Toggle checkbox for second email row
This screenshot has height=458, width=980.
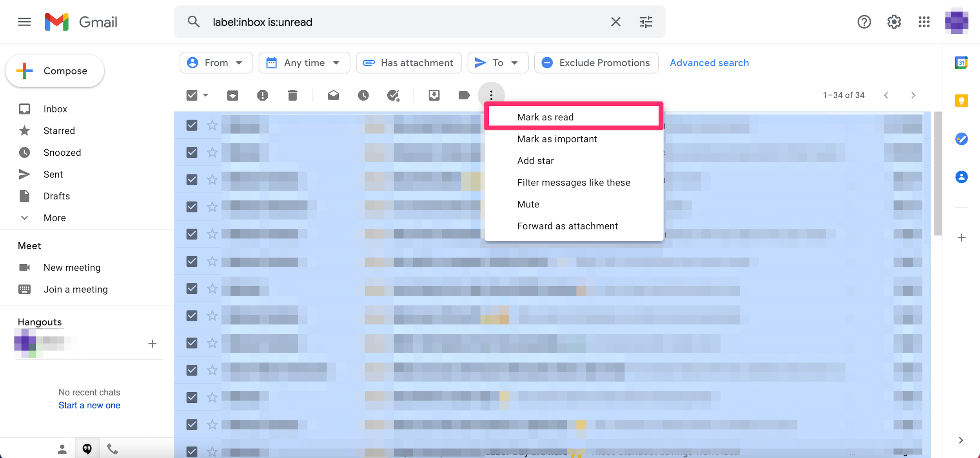pyautogui.click(x=192, y=152)
